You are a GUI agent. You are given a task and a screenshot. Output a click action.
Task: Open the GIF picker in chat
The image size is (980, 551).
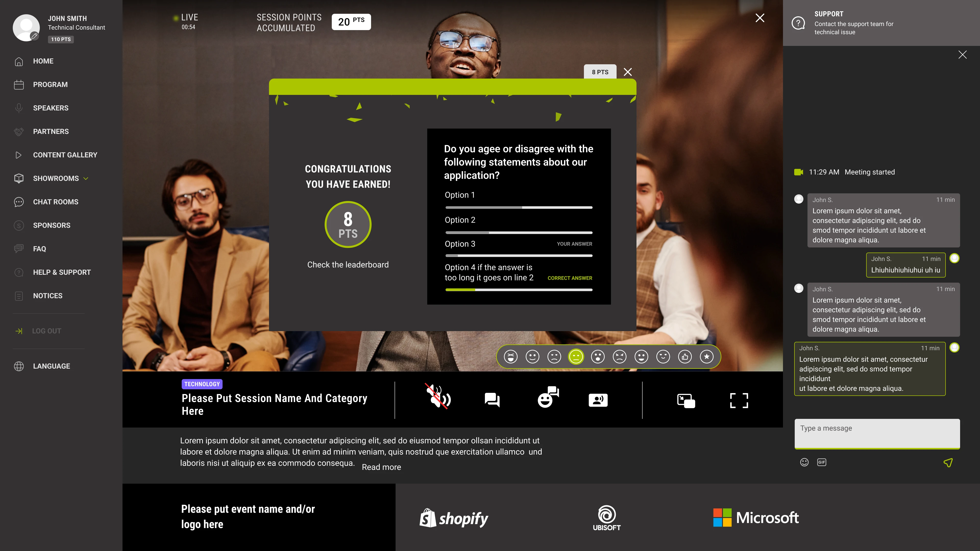coord(822,462)
